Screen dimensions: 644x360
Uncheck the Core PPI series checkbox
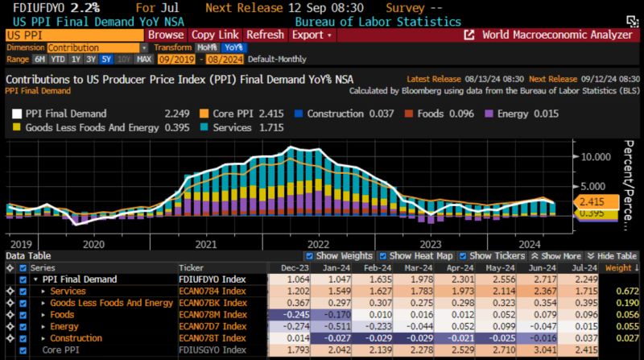tap(23, 350)
